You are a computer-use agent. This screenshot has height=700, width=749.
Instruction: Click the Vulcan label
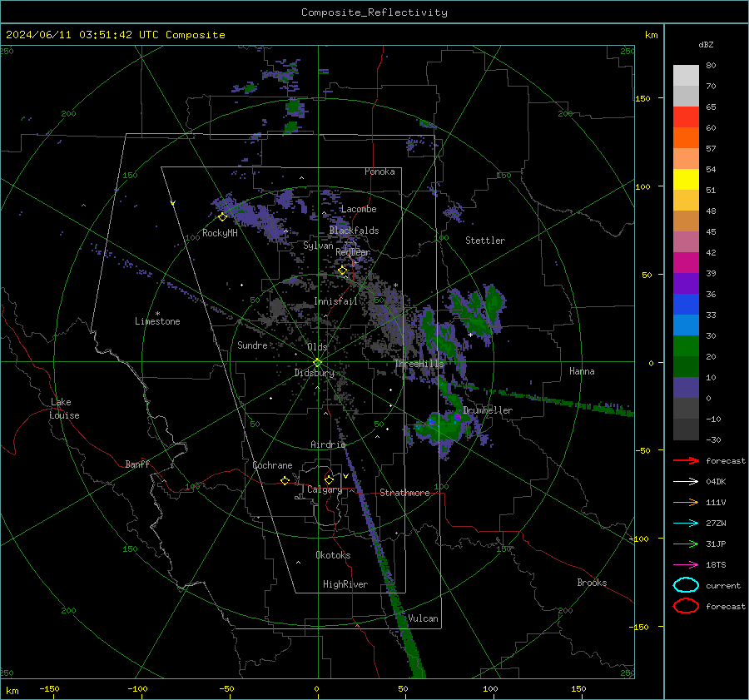tap(423, 618)
